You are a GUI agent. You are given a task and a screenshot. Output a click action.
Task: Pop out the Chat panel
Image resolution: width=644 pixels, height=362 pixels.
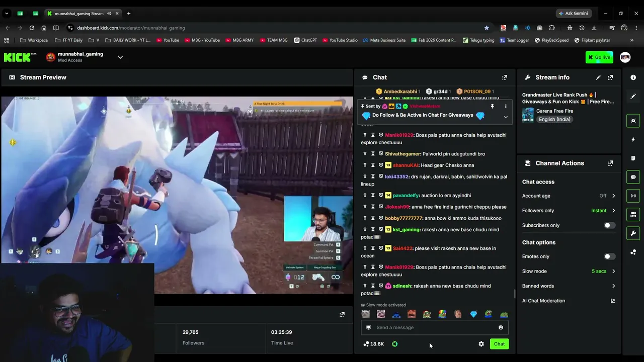click(505, 77)
